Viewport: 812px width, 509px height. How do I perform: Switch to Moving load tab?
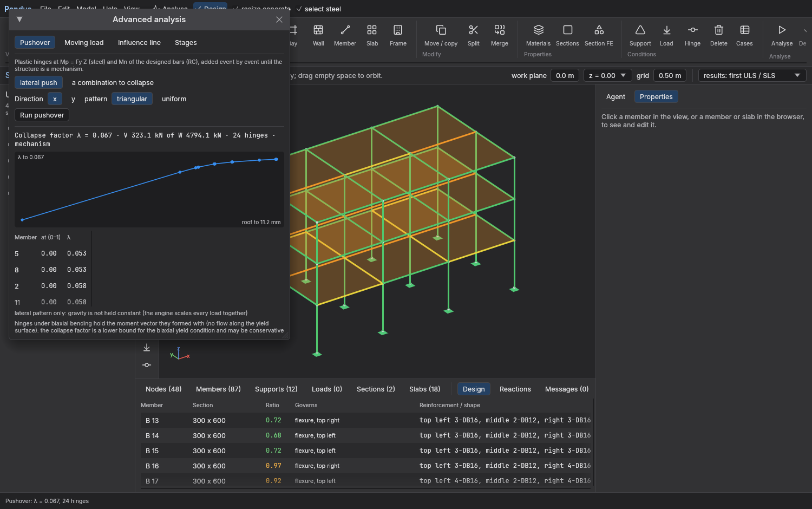tap(84, 43)
